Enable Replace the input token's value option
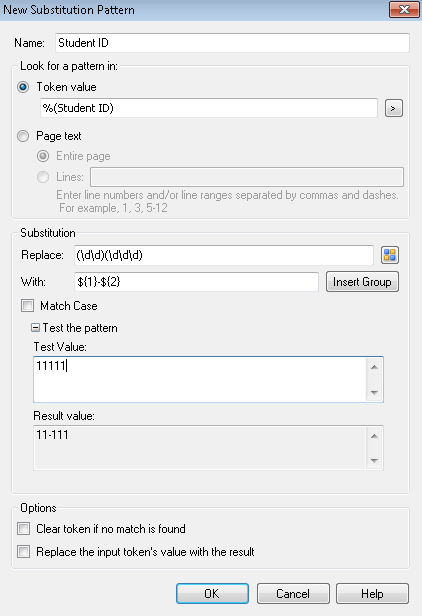422x616 pixels. pos(24,552)
